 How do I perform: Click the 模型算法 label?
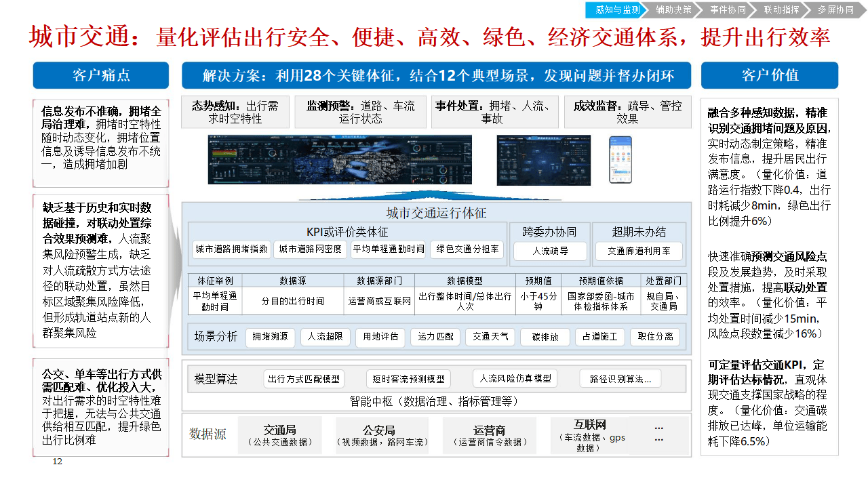(x=216, y=379)
